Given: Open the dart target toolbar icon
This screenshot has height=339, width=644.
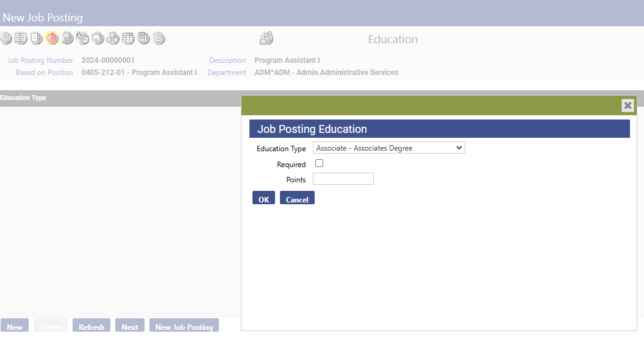Looking at the screenshot, I should click(x=82, y=38).
